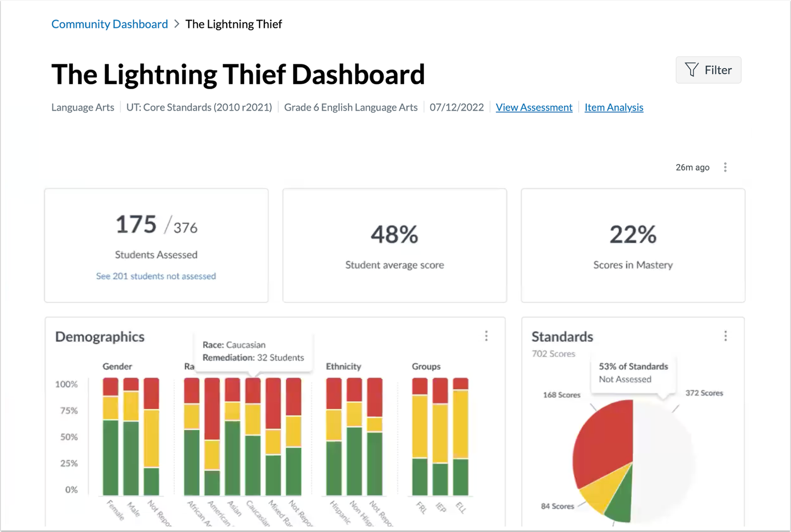Open the dashboard options kebab menu
Screen dimensions: 791x532
(x=726, y=167)
